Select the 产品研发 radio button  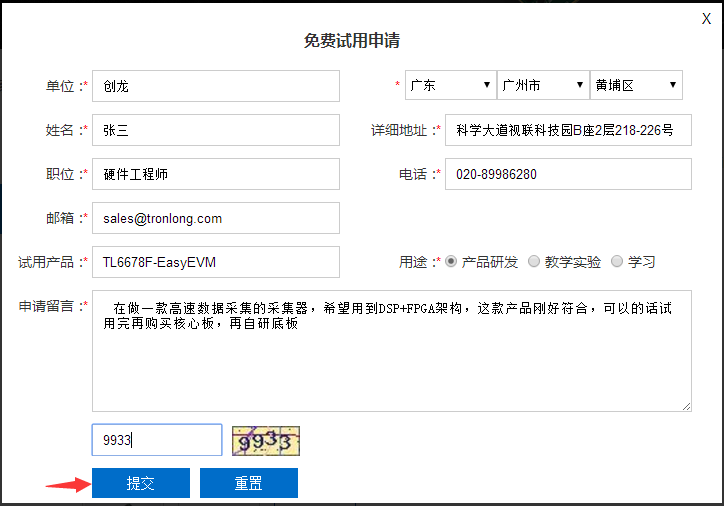451,262
